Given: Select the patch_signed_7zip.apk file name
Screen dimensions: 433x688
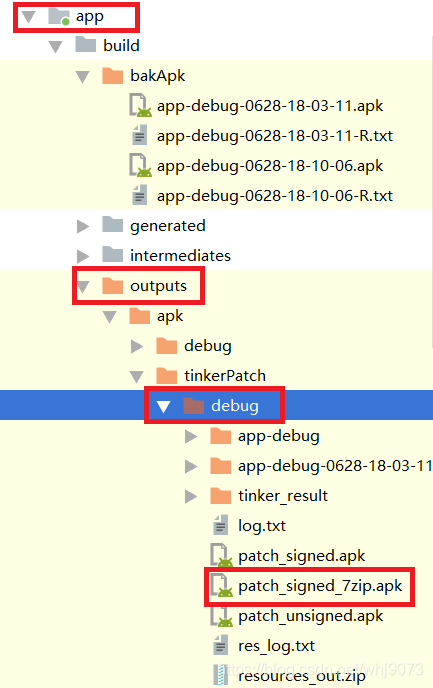Looking at the screenshot, I should point(320,586).
